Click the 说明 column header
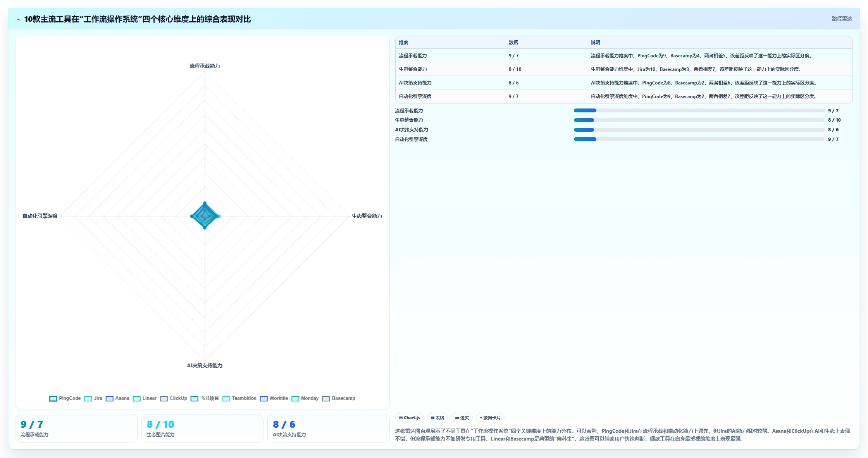The height and width of the screenshot is (458, 868). [x=596, y=43]
